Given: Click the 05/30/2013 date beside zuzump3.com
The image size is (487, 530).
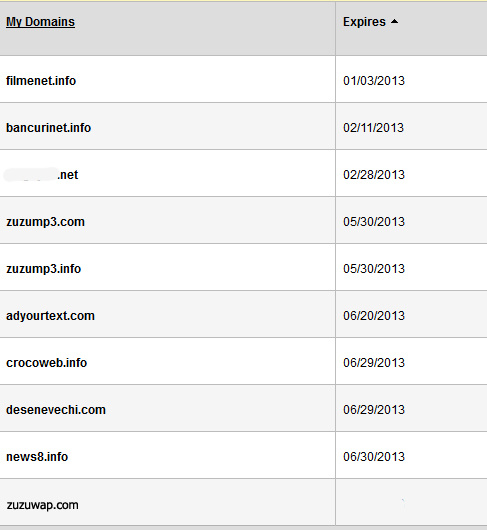Looking at the screenshot, I should (x=374, y=222).
